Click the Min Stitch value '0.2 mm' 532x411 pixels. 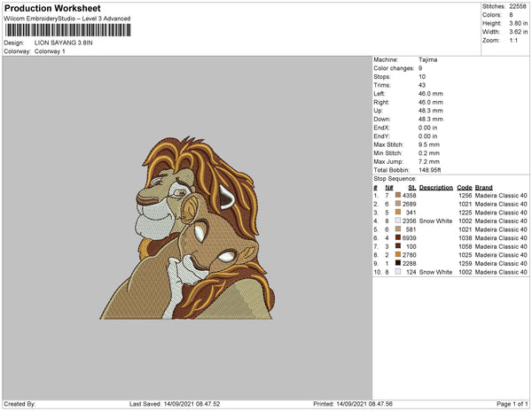(429, 153)
